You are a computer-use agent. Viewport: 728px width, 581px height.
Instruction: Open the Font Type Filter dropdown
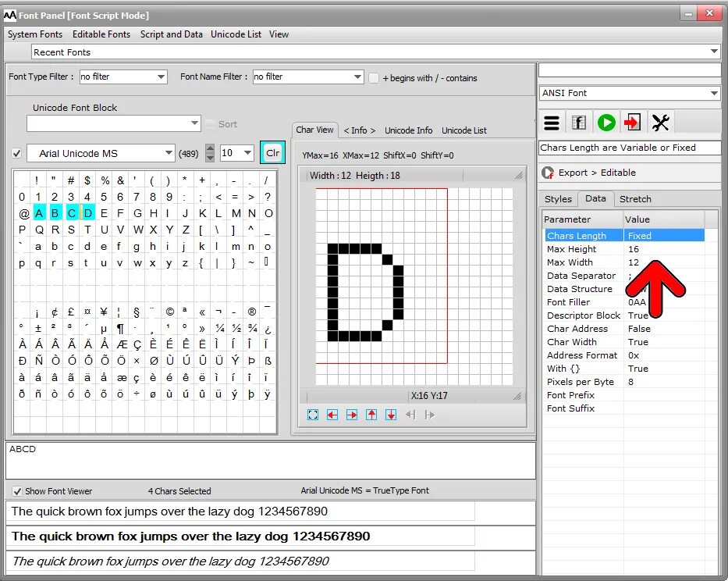point(161,77)
